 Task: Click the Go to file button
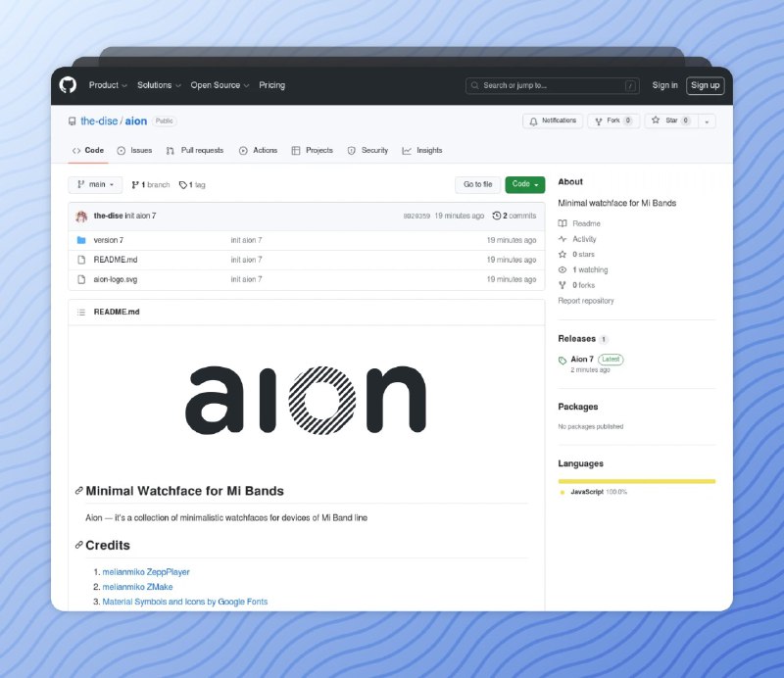(477, 184)
